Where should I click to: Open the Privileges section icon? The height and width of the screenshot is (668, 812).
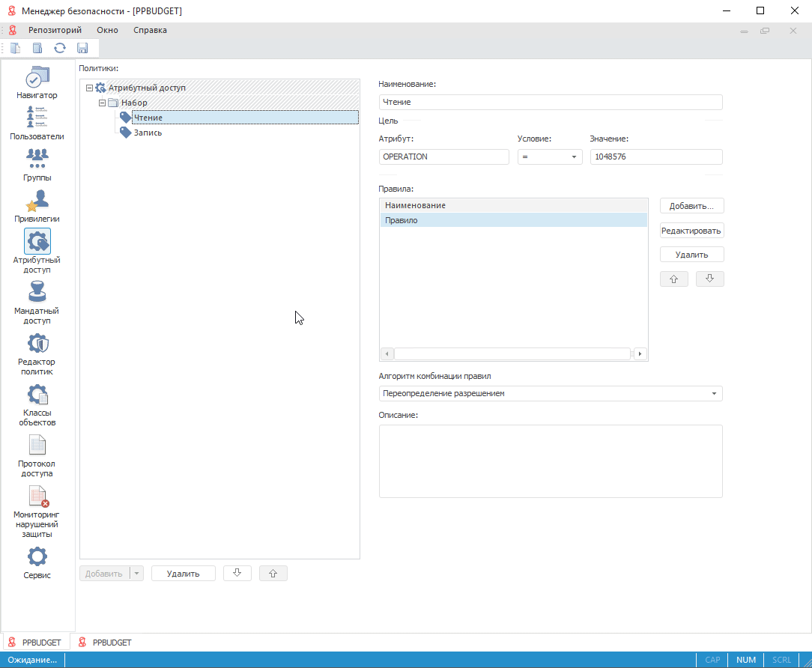pos(37,201)
